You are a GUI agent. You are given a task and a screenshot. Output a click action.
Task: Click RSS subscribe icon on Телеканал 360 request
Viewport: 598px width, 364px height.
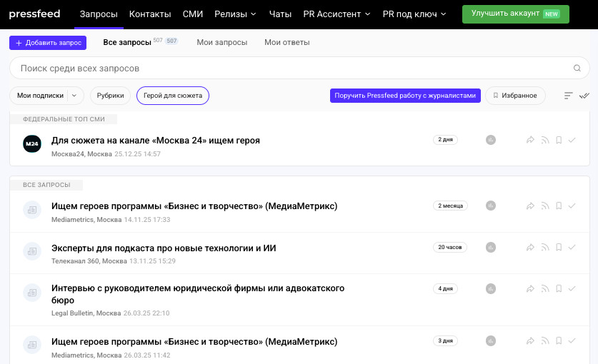click(x=544, y=248)
